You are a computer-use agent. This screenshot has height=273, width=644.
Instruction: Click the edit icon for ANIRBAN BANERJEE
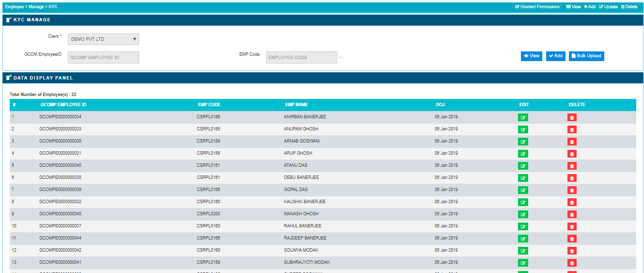pos(523,117)
